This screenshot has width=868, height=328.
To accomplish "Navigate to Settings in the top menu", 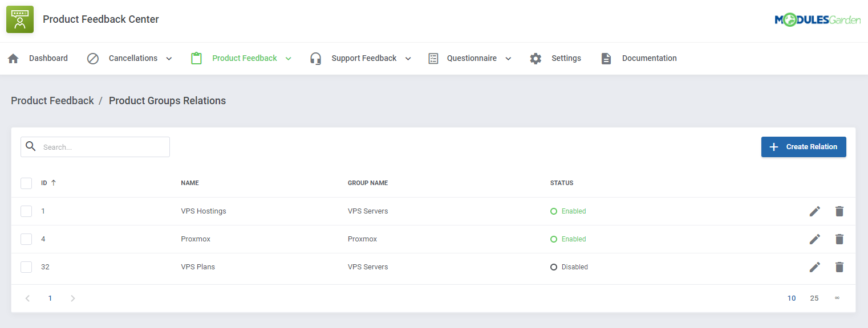I will pyautogui.click(x=566, y=58).
